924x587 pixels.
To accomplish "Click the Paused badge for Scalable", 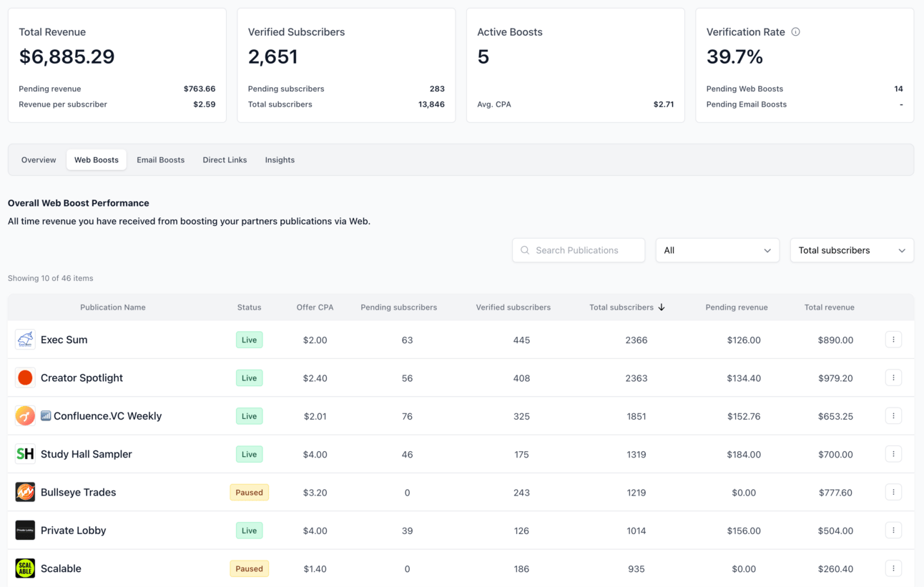I will pos(249,569).
